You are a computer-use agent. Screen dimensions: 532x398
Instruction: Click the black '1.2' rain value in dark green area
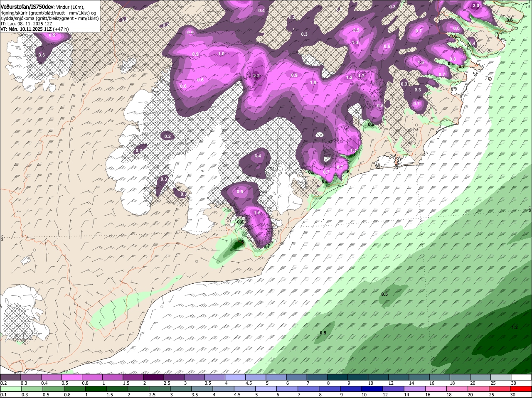tap(515, 327)
